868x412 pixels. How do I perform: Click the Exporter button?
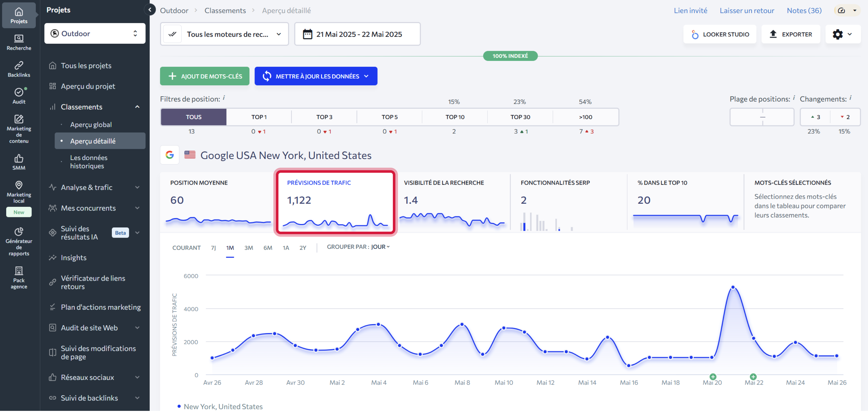coord(791,34)
